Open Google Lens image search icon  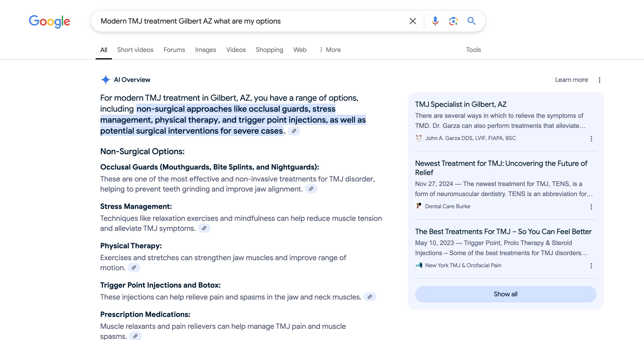[x=453, y=21]
